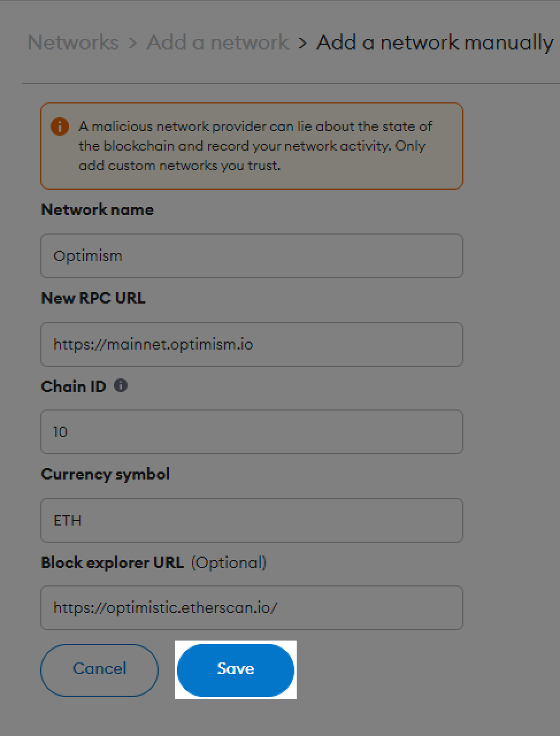Image resolution: width=560 pixels, height=736 pixels.
Task: Open the Add a network breadcrumb link
Action: tap(217, 42)
